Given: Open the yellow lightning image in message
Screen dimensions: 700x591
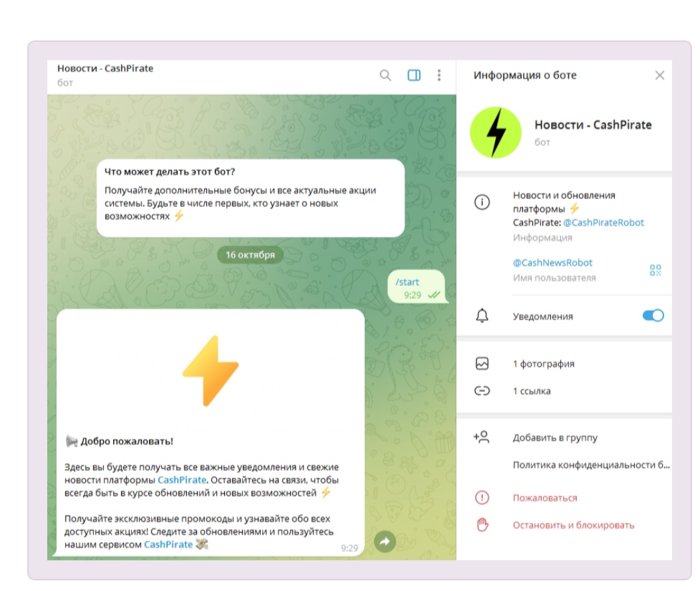Looking at the screenshot, I should coord(210,371).
